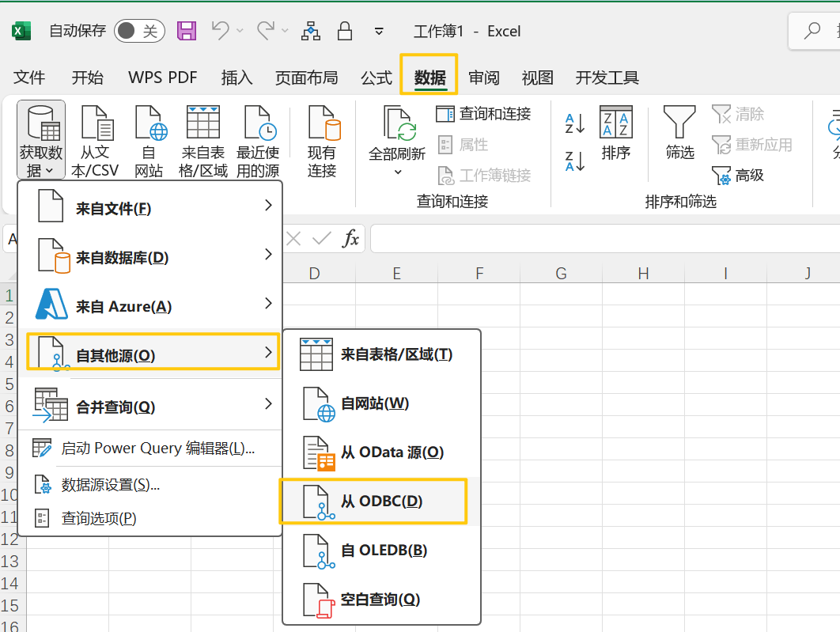
Task: Click into the formula bar input
Action: click(x=605, y=238)
